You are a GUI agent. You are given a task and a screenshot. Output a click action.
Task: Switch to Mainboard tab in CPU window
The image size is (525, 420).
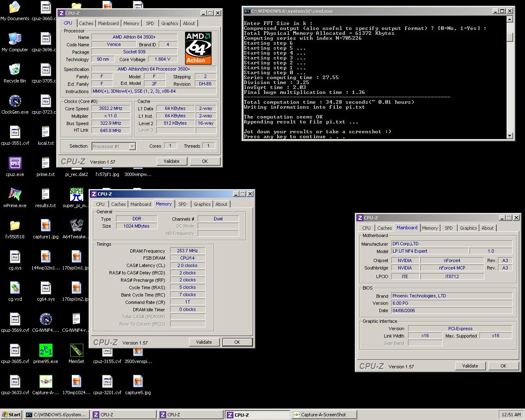[x=108, y=23]
